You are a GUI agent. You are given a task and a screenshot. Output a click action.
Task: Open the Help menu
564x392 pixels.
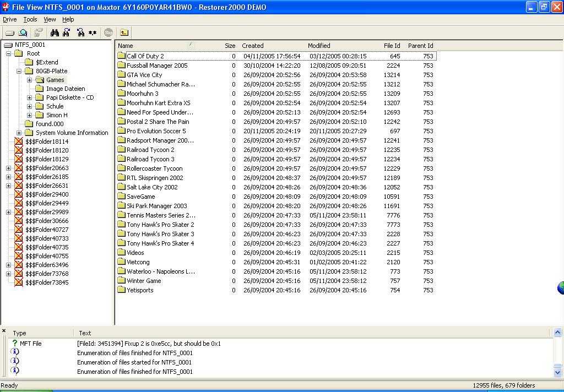(x=68, y=19)
